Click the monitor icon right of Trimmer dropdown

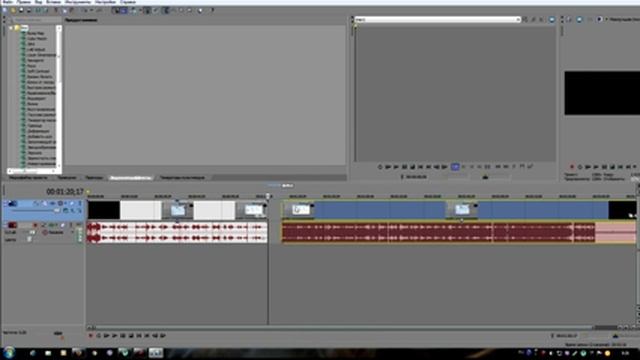[551, 19]
